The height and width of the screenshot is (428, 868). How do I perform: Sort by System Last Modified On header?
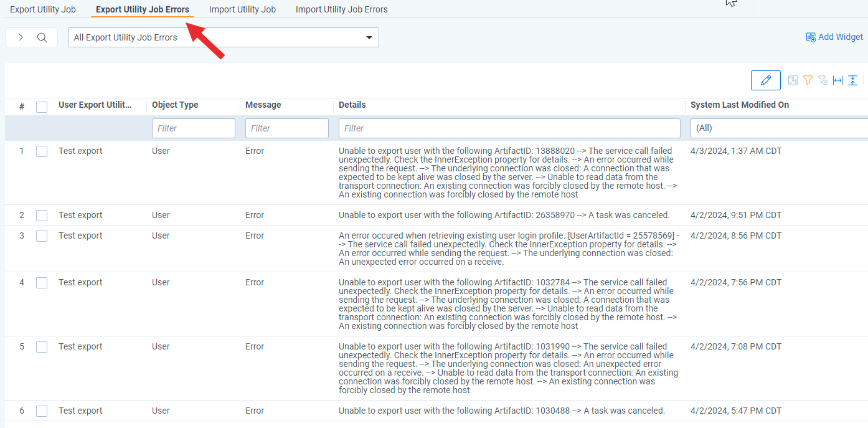point(740,105)
